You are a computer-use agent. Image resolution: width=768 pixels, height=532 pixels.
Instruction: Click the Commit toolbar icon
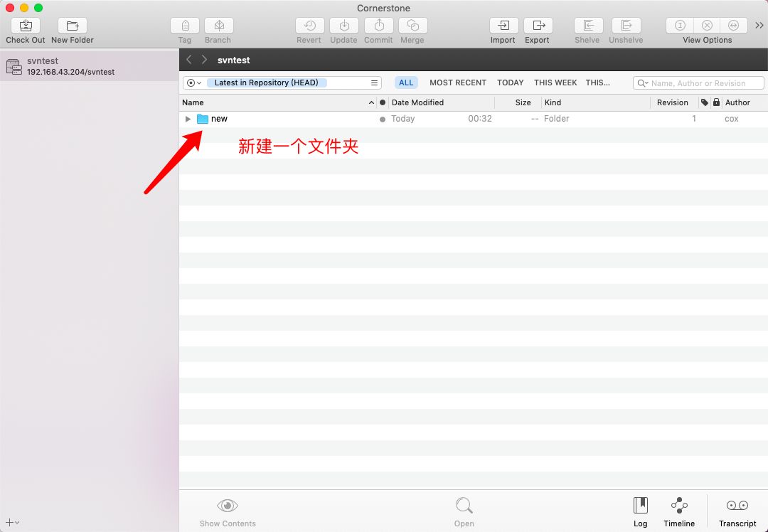(379, 26)
